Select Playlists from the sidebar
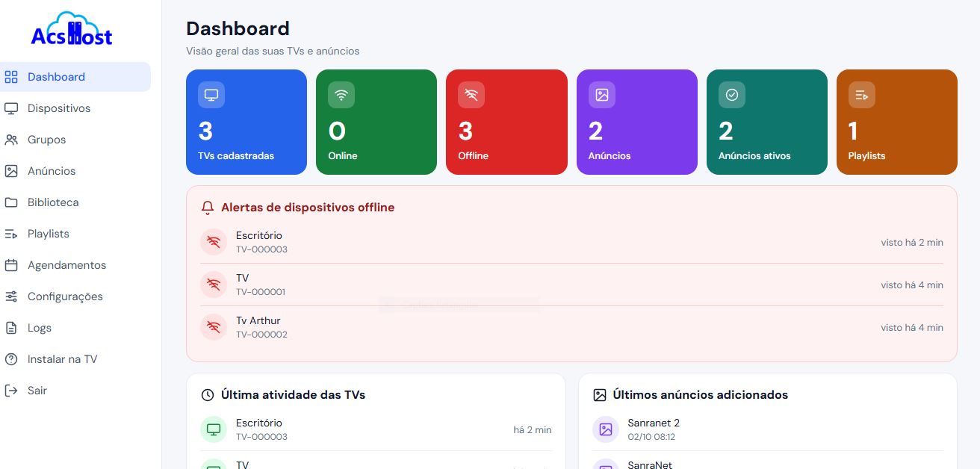 [x=75, y=234]
